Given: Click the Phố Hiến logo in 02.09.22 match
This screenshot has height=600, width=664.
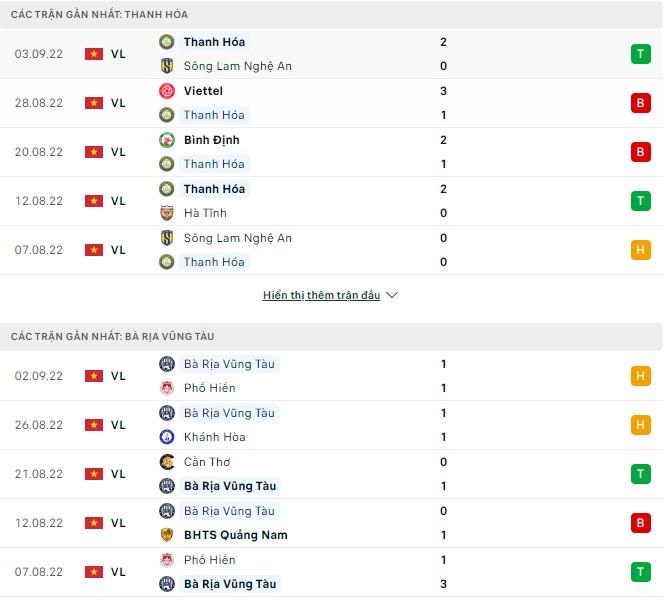Looking at the screenshot, I should coord(167,388).
